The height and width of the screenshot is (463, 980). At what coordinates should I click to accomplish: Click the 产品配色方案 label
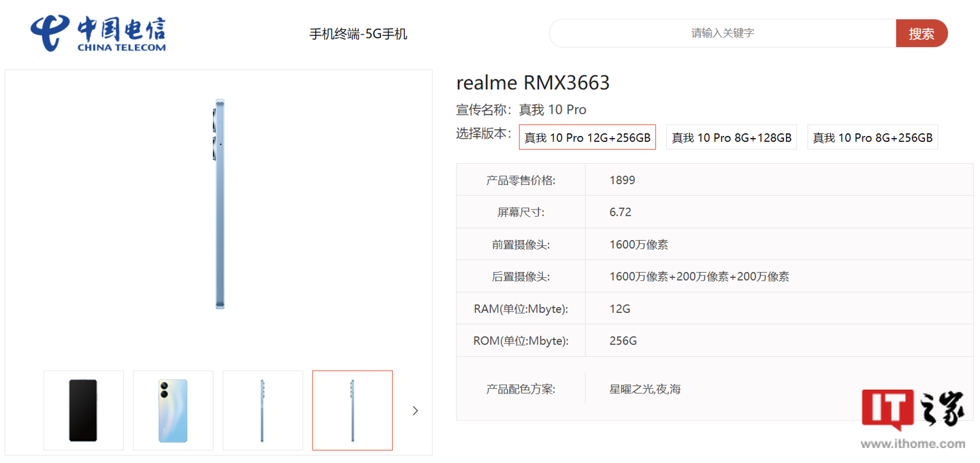(521, 390)
